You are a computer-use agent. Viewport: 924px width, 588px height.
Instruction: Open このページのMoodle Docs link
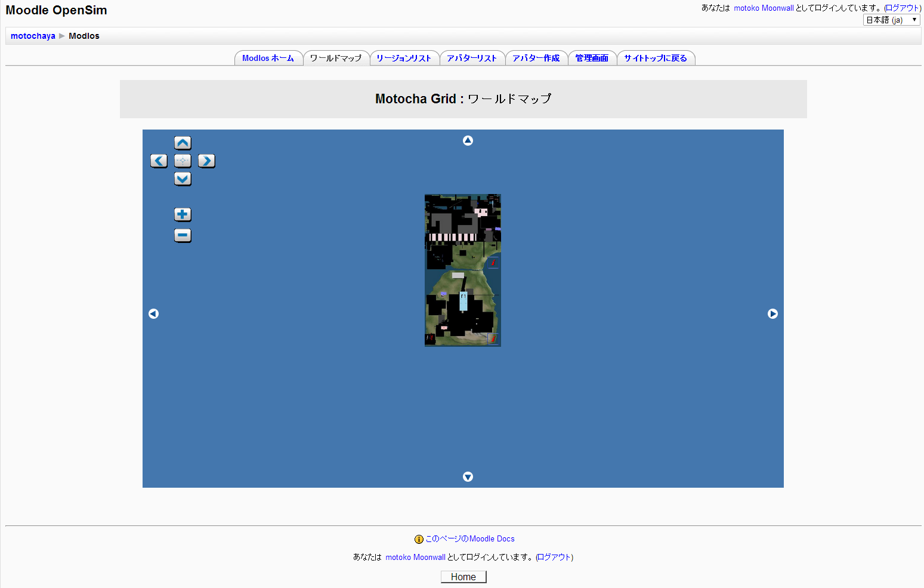(x=470, y=538)
